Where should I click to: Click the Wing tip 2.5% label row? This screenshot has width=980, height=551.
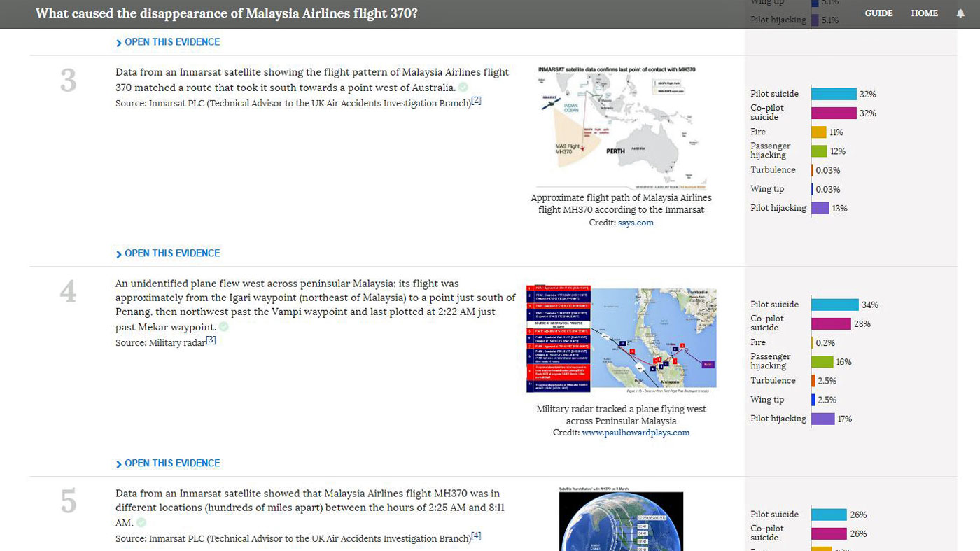coord(794,400)
